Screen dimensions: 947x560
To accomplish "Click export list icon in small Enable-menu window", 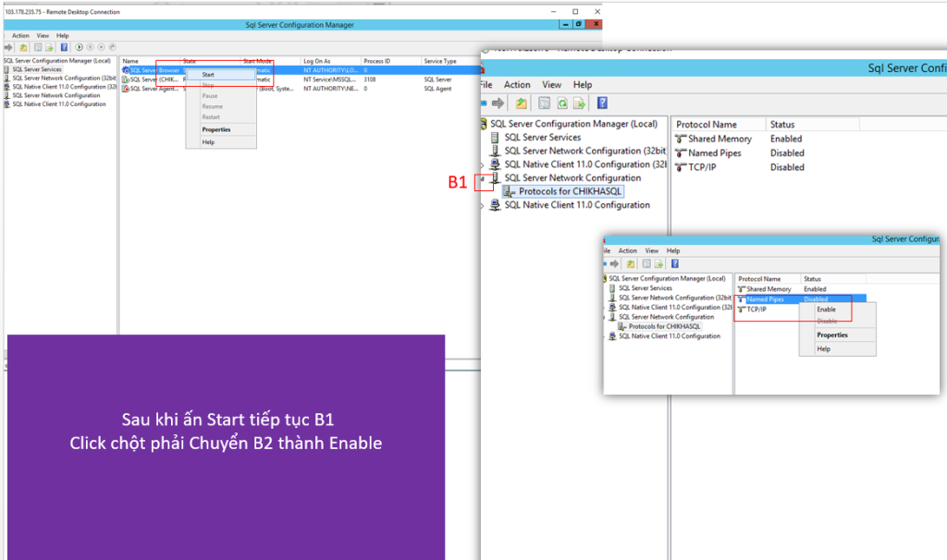I will (658, 263).
